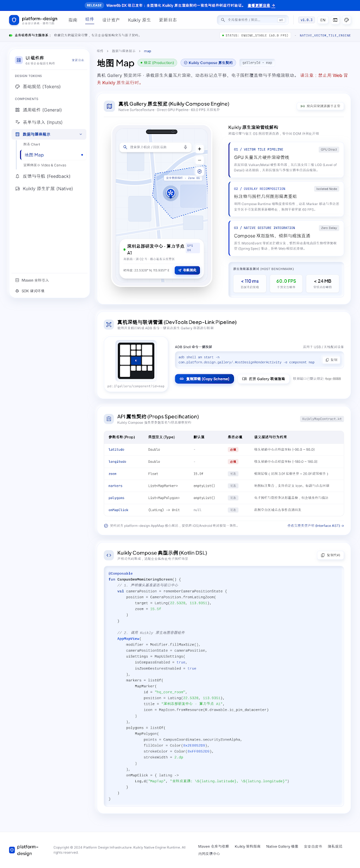Viewport: 360px width, 868px height.
Task: Click 打开 Gallery 联调指南 button
Action: click(263, 379)
